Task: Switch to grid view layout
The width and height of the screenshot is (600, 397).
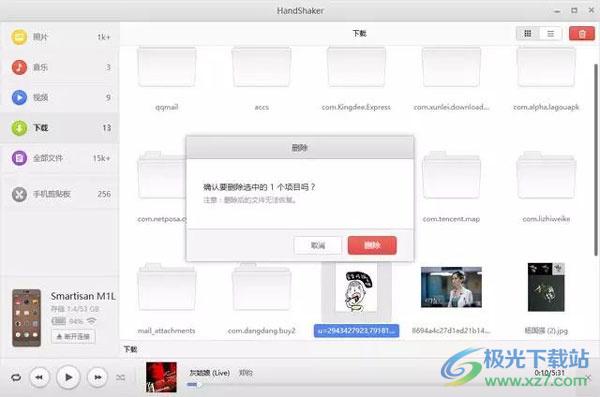Action: [x=528, y=34]
